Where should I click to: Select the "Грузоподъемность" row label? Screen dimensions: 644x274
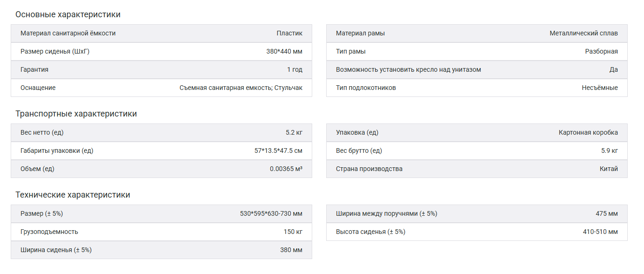49,232
